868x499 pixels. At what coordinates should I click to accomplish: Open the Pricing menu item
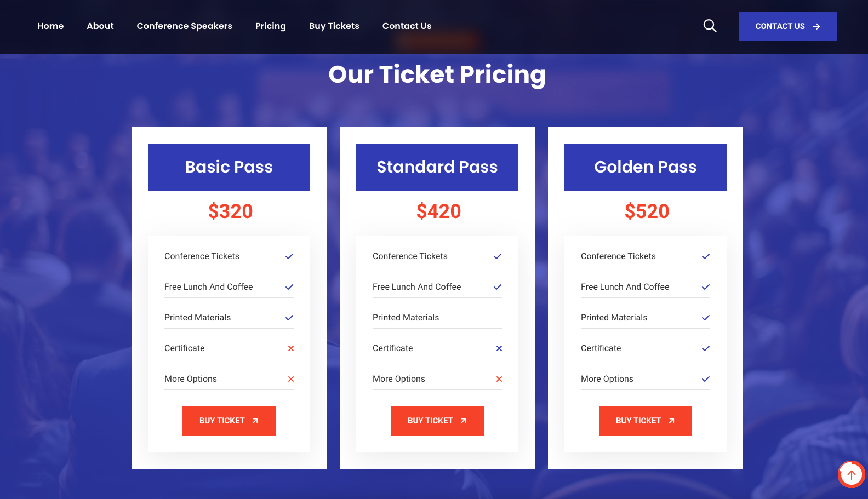coord(271,26)
